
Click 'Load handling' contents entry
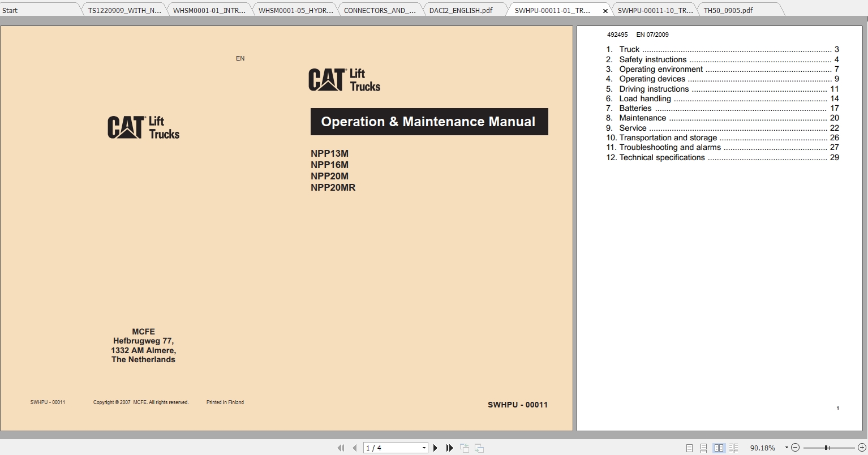[723, 98]
